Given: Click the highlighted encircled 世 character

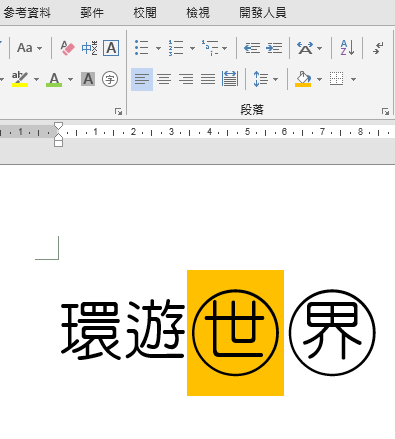Looking at the screenshot, I should point(235,333).
